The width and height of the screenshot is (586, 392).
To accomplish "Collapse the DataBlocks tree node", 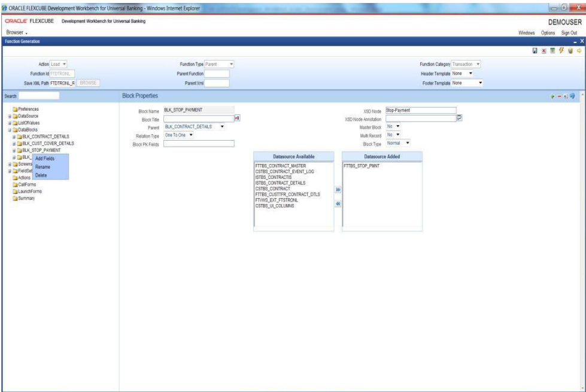I will tap(10, 130).
